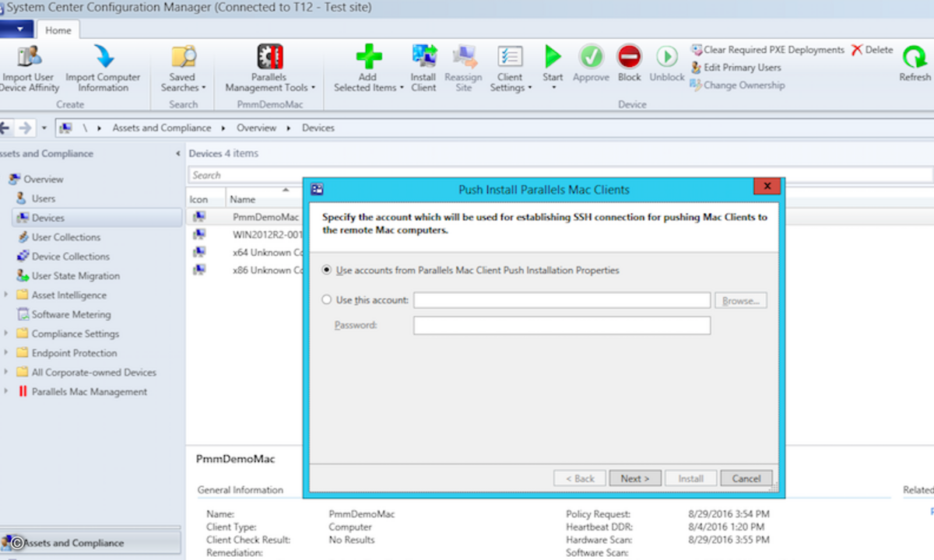
Task: Collapse the navigation pane arrow
Action: 177,154
